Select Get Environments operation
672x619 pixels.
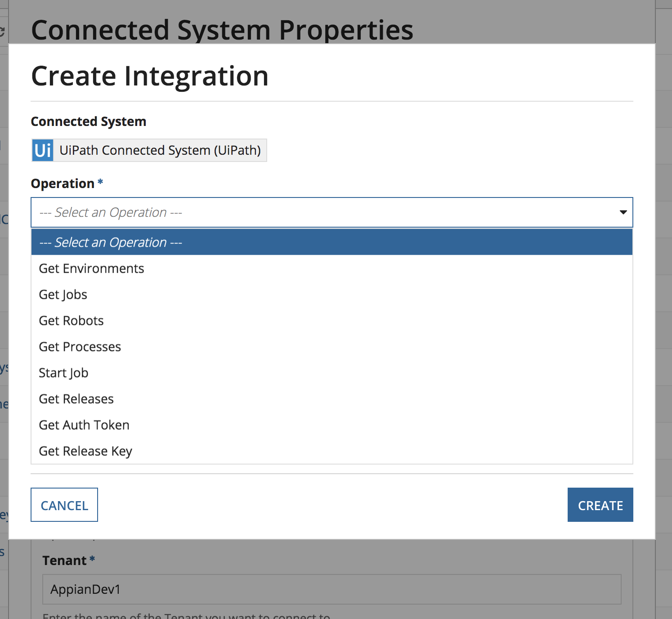click(x=332, y=269)
